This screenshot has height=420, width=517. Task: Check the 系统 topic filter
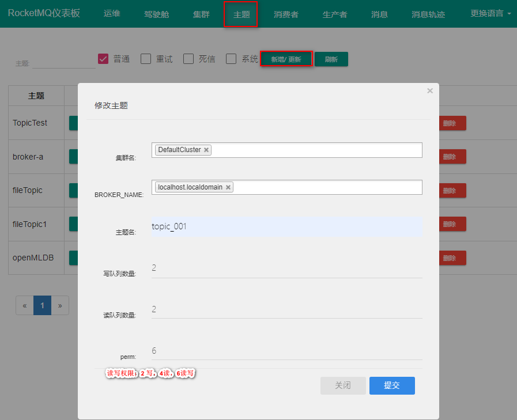coord(231,59)
